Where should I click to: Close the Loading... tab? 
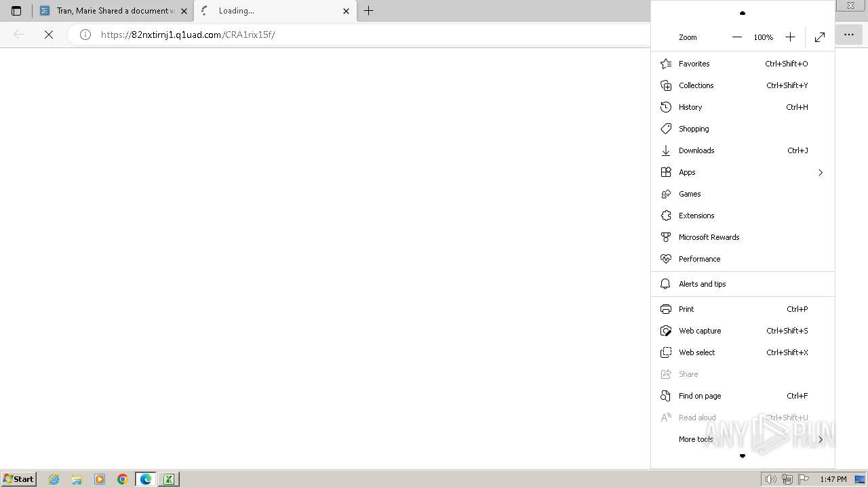pos(346,11)
